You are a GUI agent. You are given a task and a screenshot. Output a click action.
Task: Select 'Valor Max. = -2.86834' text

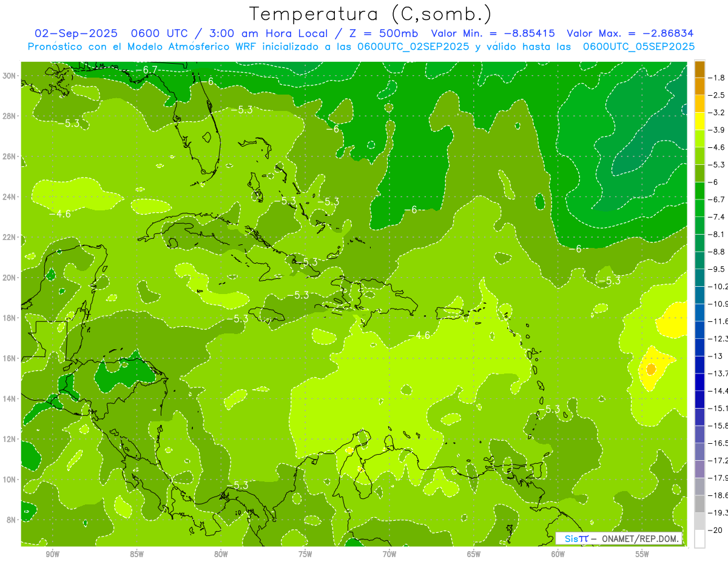coord(630,33)
